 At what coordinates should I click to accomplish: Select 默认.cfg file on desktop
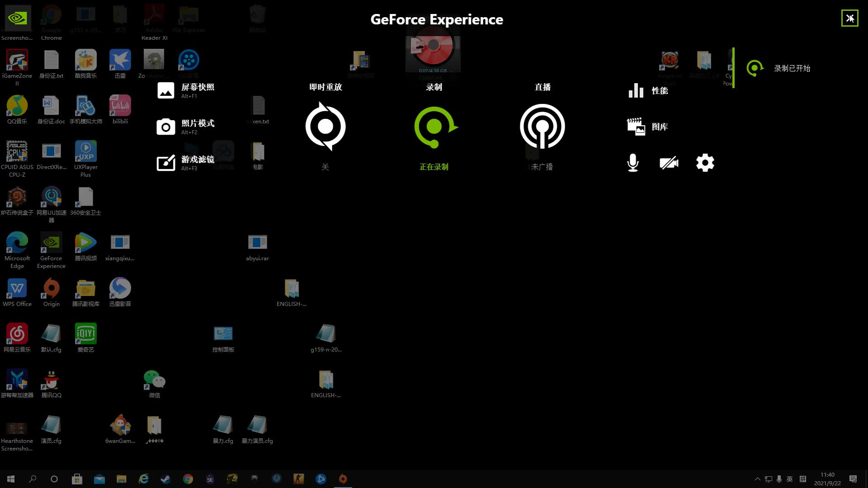pos(52,338)
